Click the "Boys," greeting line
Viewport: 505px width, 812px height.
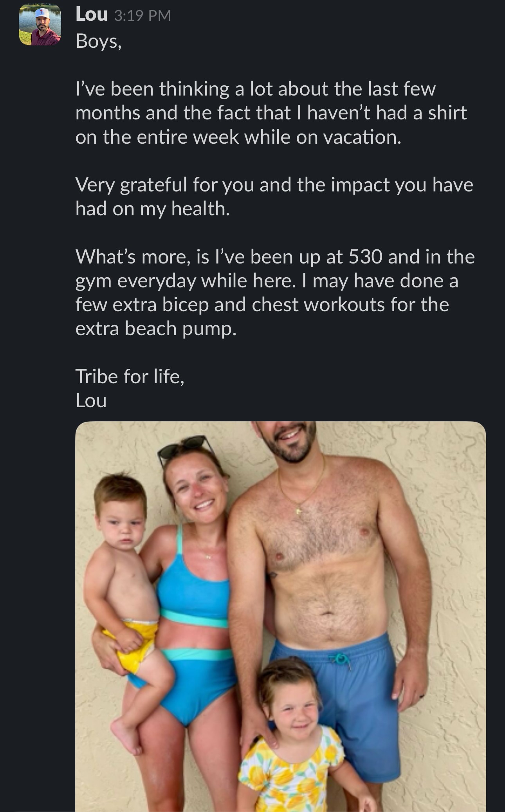(99, 41)
